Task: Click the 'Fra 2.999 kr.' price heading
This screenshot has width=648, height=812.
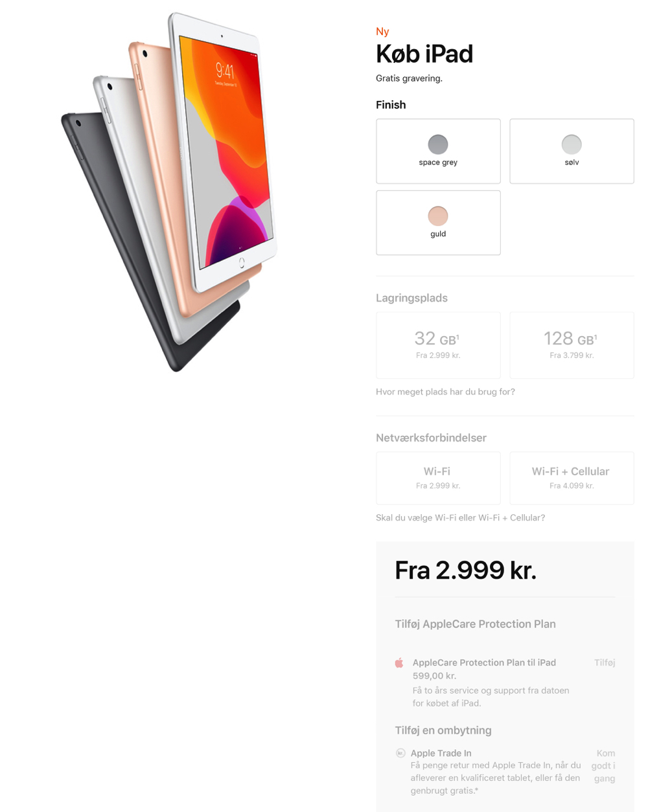Action: [x=465, y=570]
